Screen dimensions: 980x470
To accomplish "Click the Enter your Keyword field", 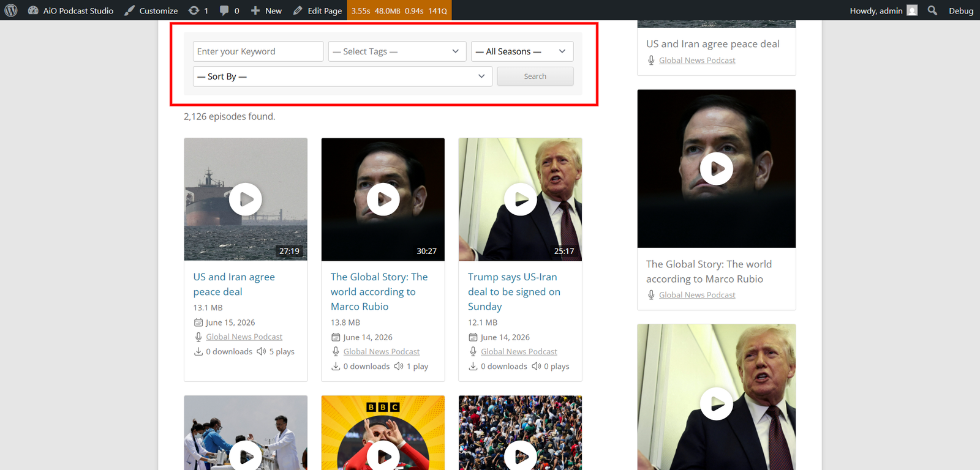I will (258, 51).
